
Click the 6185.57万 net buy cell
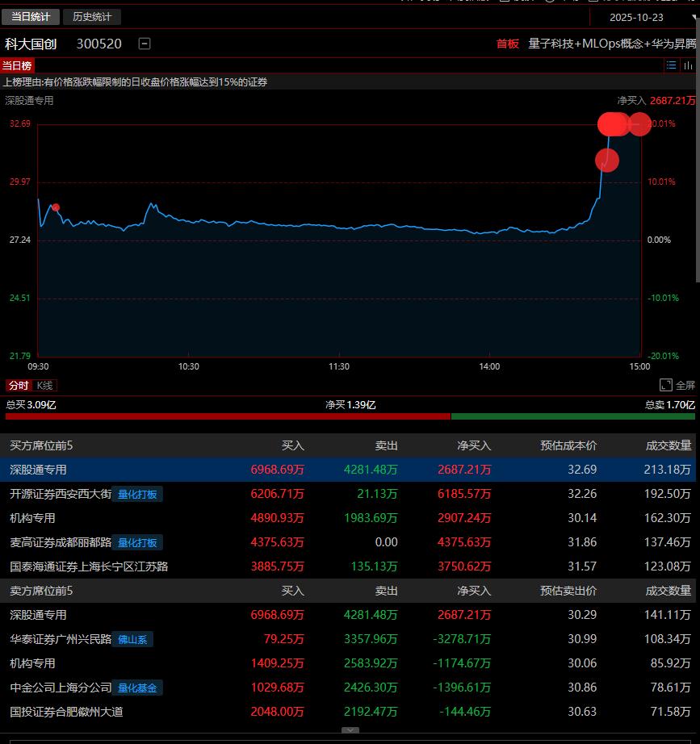click(464, 494)
